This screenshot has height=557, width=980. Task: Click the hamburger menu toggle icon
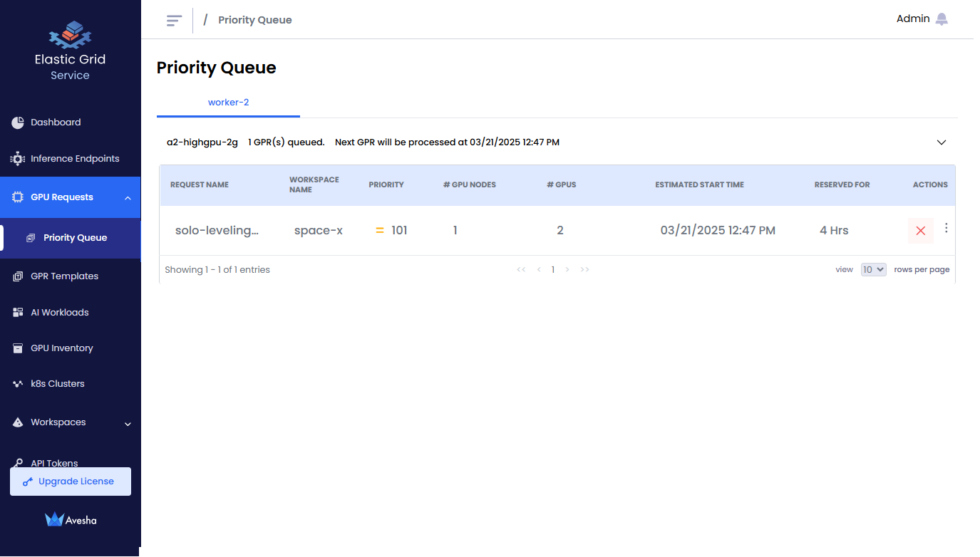click(174, 20)
